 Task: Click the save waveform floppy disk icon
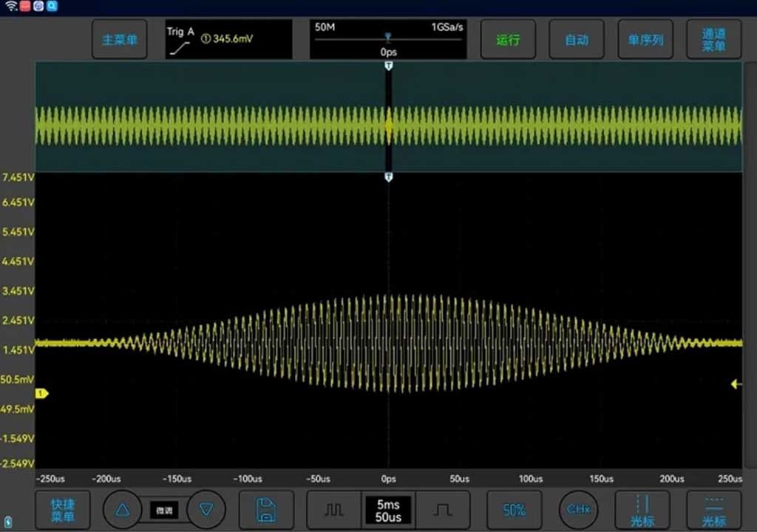[266, 509]
